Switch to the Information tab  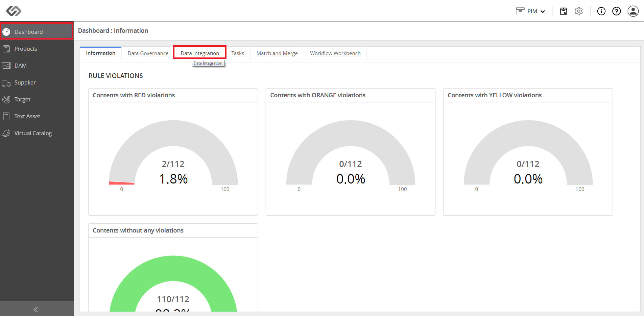click(x=101, y=53)
